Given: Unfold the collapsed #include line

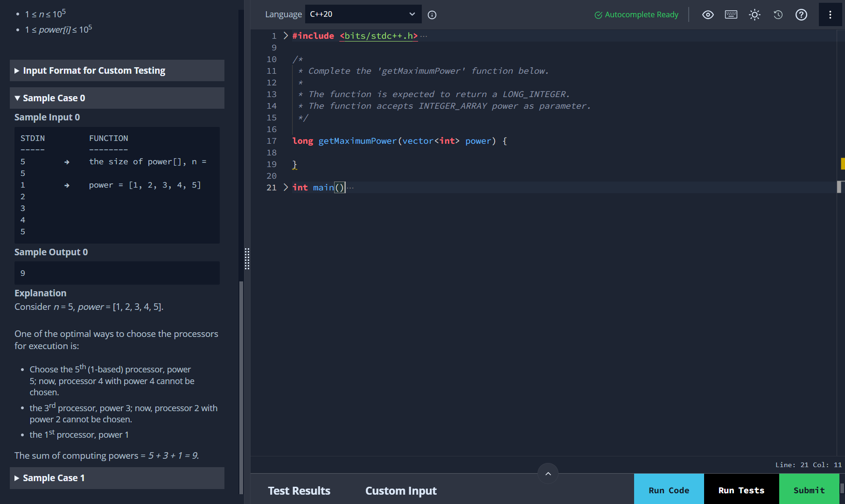Looking at the screenshot, I should pos(286,36).
